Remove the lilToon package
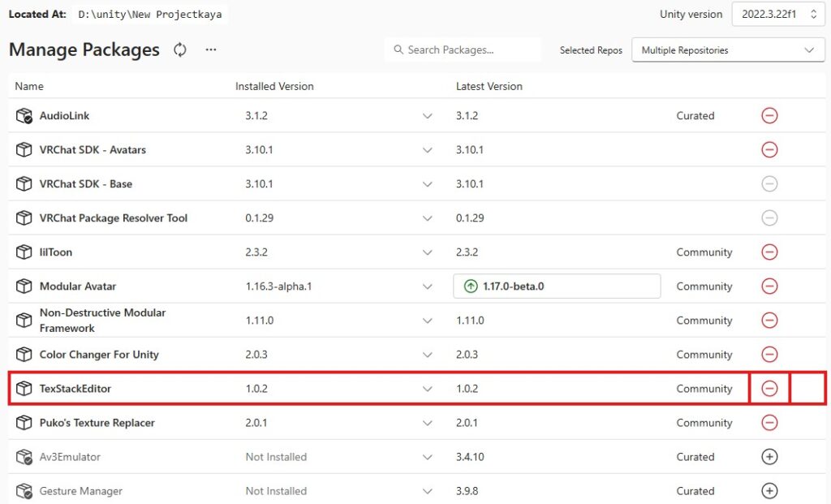The height and width of the screenshot is (504, 831). pos(769,252)
